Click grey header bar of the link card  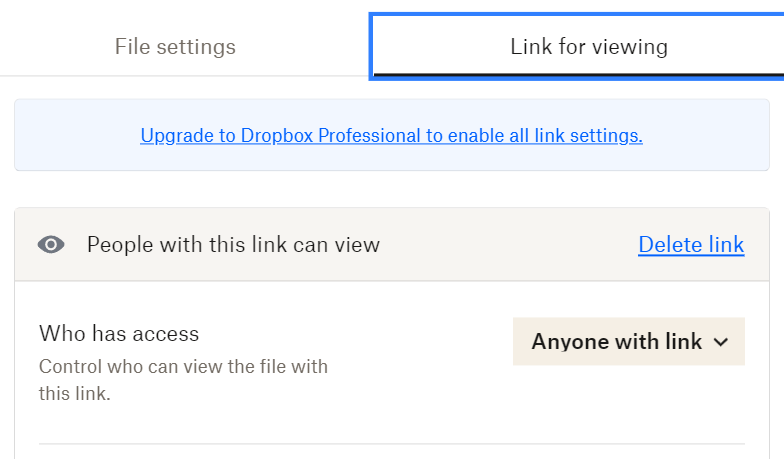coord(500,244)
